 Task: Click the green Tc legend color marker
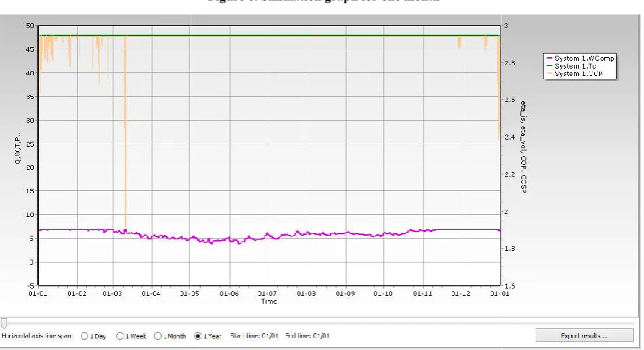[x=549, y=66]
